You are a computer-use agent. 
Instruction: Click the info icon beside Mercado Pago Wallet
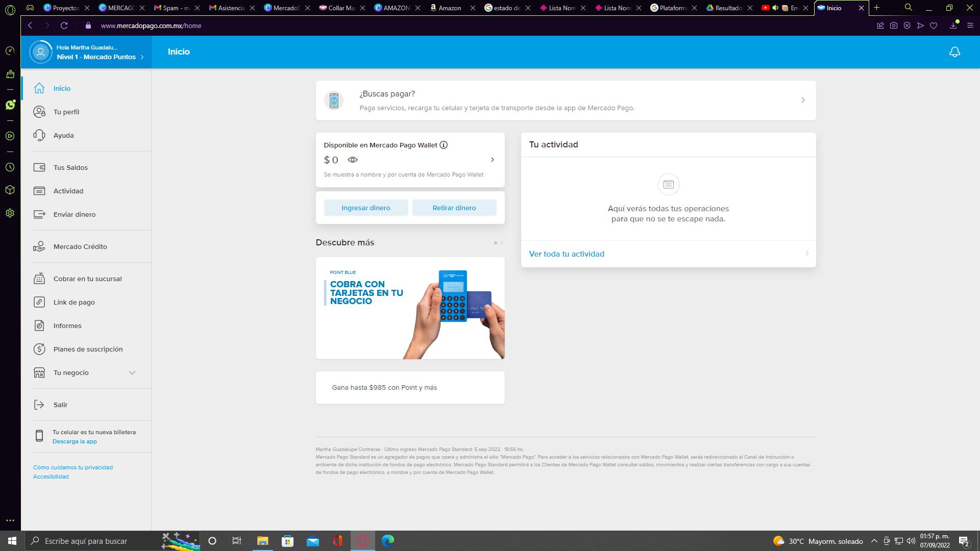pyautogui.click(x=444, y=145)
